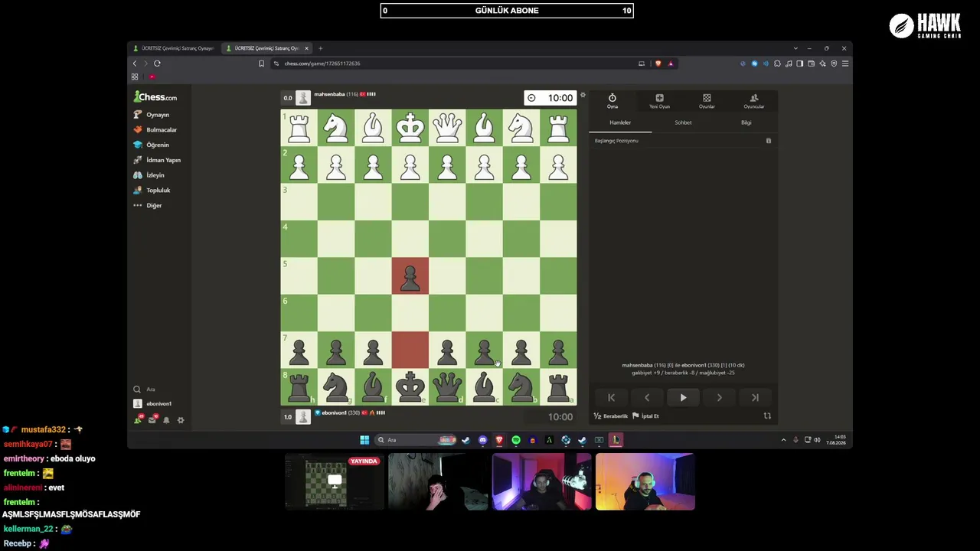Open the Öğrenin section in the sidebar
The image size is (980, 551).
point(152,145)
